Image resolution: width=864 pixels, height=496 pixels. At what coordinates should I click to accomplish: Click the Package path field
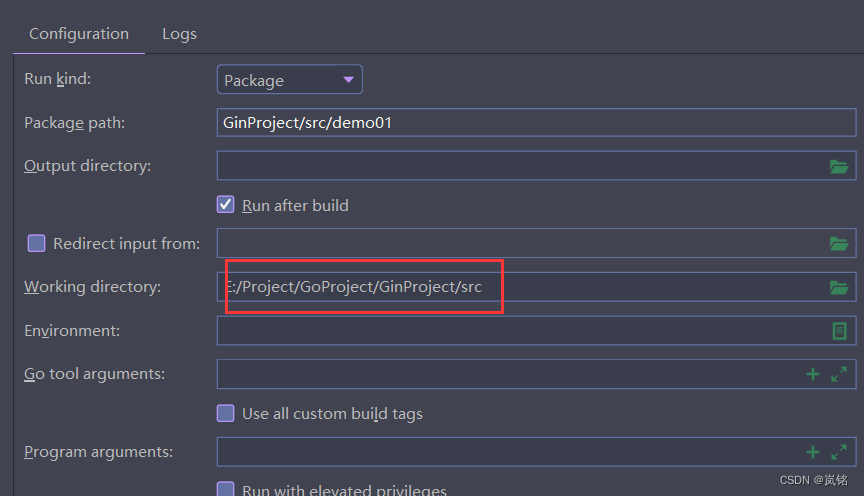pos(537,122)
